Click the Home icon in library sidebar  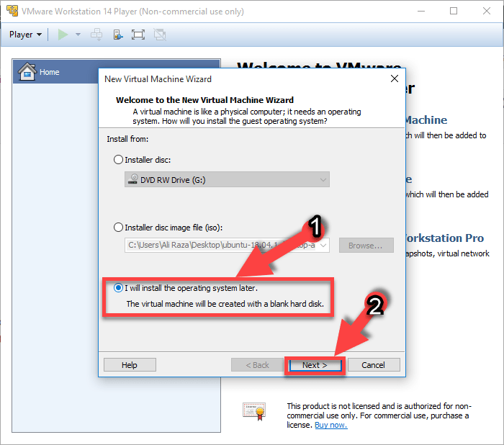(27, 72)
